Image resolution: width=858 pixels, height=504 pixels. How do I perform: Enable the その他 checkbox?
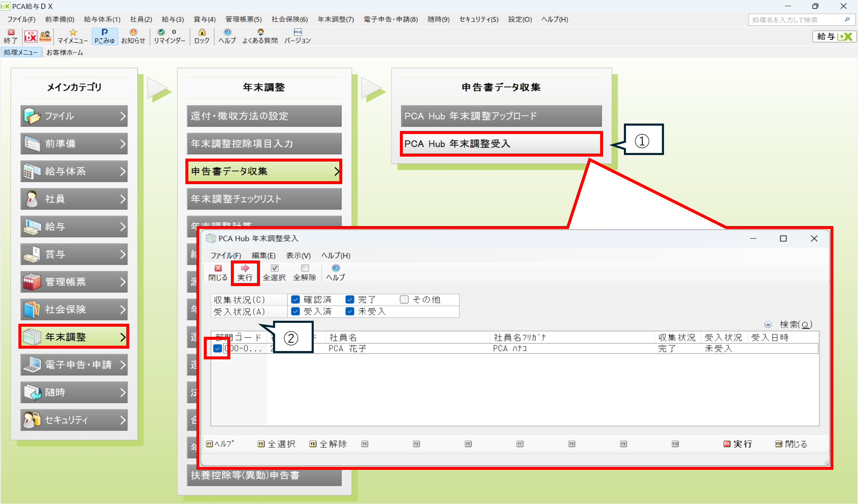(404, 299)
